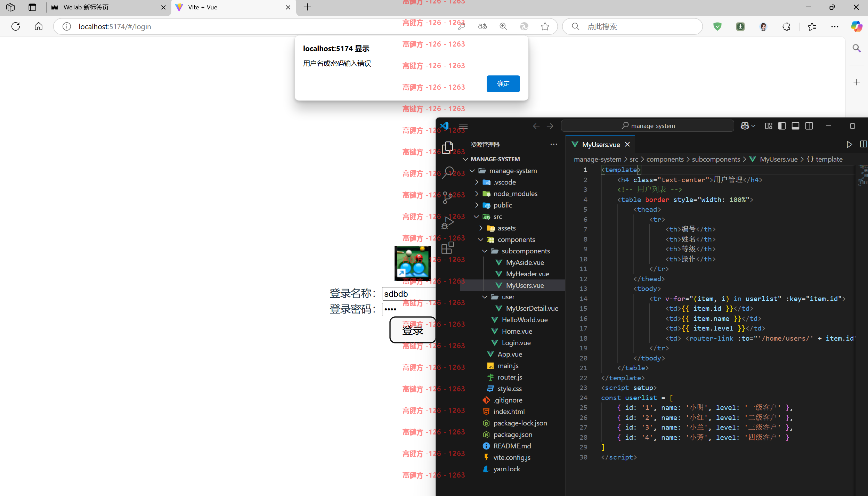Screen dimensions: 868x496
Task: Open VS Code Search activity icon
Action: [x=448, y=172]
